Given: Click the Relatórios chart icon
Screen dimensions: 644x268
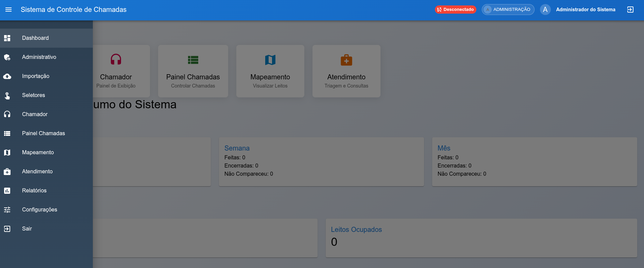Looking at the screenshot, I should pyautogui.click(x=7, y=191).
